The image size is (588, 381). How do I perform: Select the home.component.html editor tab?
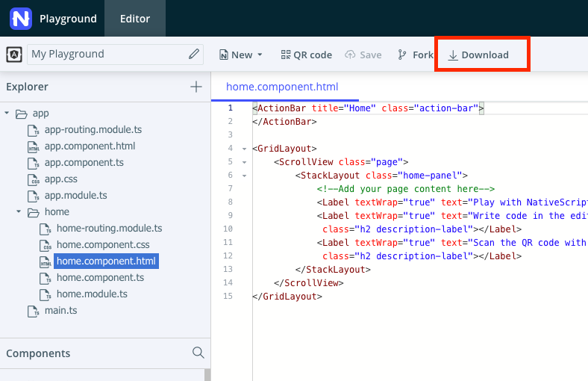click(x=281, y=87)
